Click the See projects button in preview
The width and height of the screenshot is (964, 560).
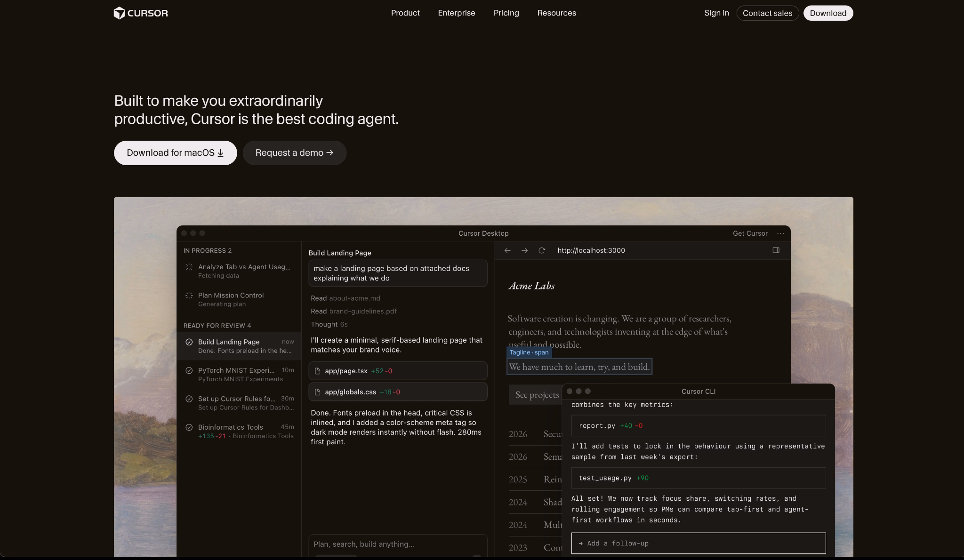[536, 394]
